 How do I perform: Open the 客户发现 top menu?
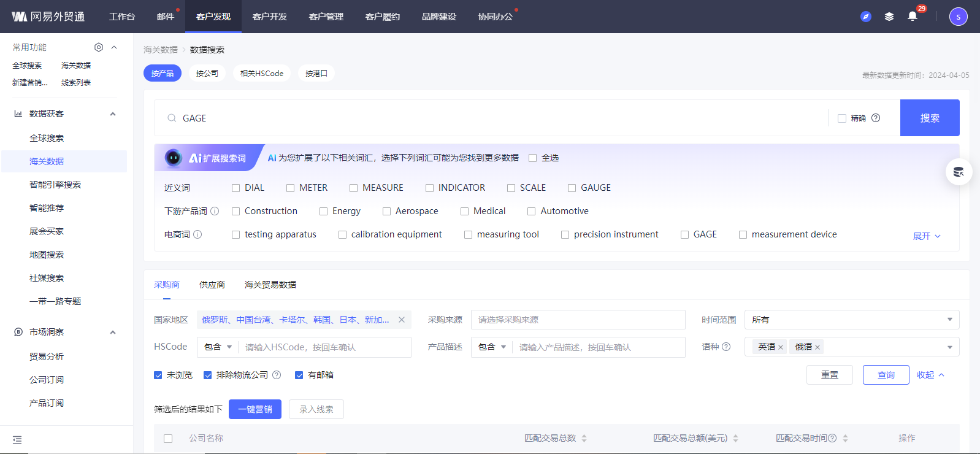click(213, 17)
